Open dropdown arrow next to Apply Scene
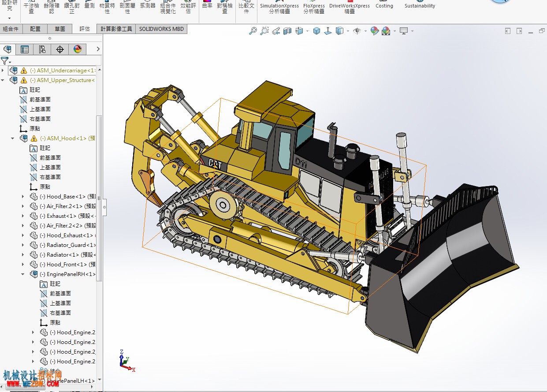 (x=394, y=31)
